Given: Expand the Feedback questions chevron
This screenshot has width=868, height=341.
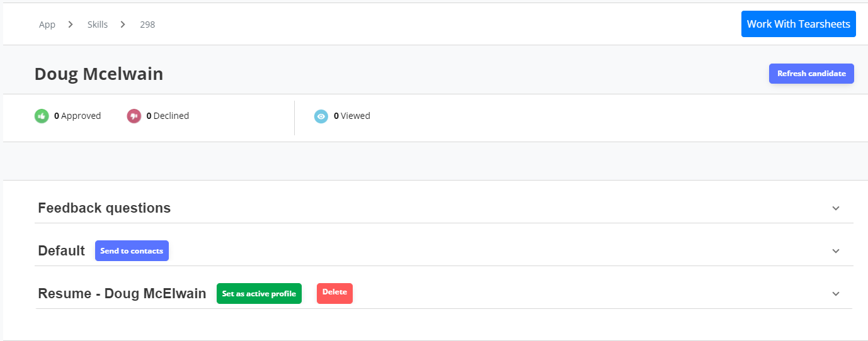Looking at the screenshot, I should 836,208.
